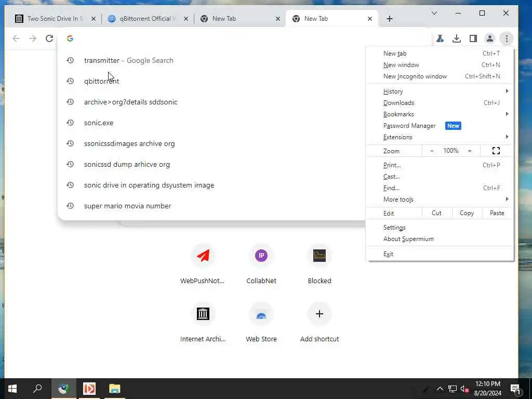Toggle the side panel icon
The height and width of the screenshot is (399, 532).
[473, 38]
